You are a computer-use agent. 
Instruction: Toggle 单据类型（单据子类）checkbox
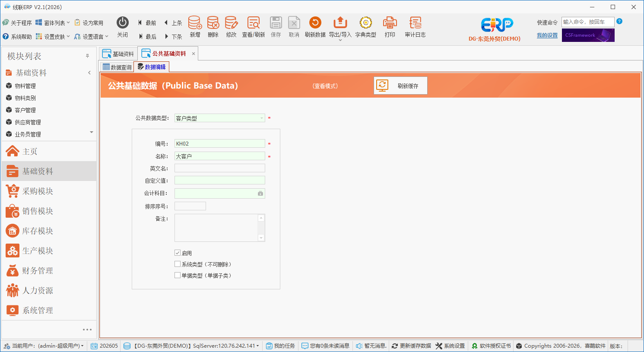(x=178, y=275)
